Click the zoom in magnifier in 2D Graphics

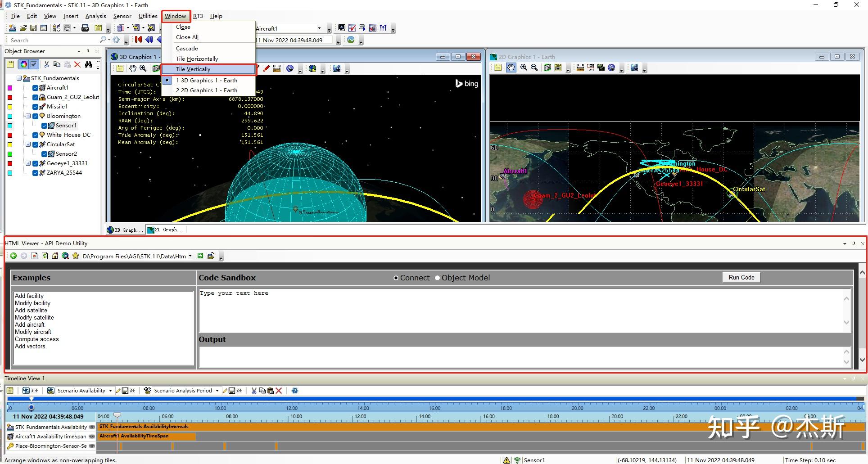[x=524, y=68]
